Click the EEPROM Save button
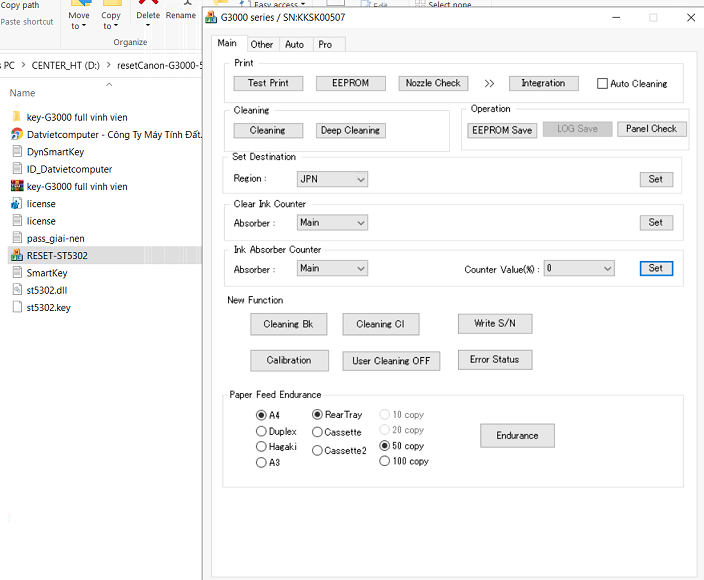This screenshot has height=580, width=704. point(502,131)
